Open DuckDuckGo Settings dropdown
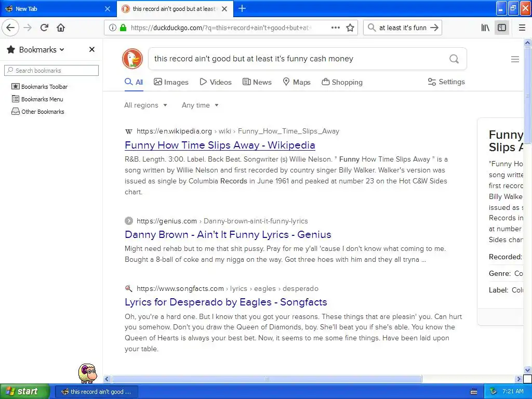This screenshot has height=399, width=532. [x=446, y=82]
